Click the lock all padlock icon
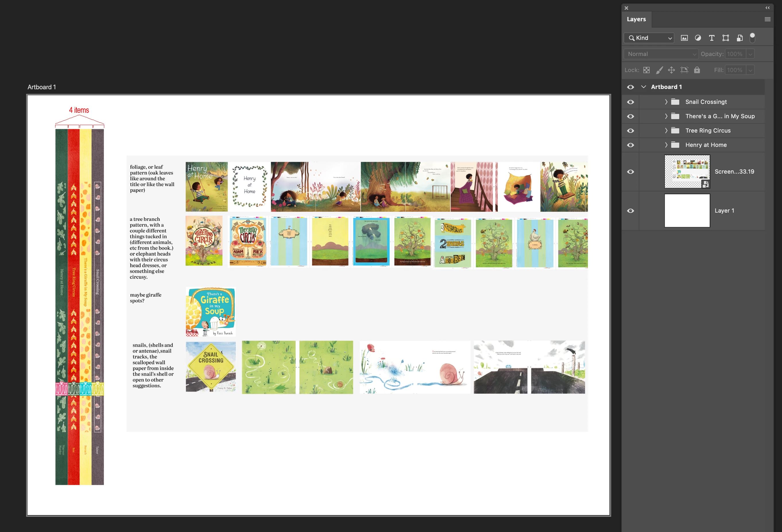The image size is (782, 532). 697,70
